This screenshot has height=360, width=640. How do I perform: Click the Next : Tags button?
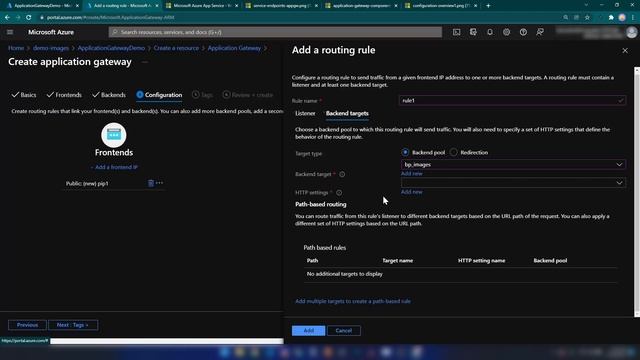pos(73,325)
